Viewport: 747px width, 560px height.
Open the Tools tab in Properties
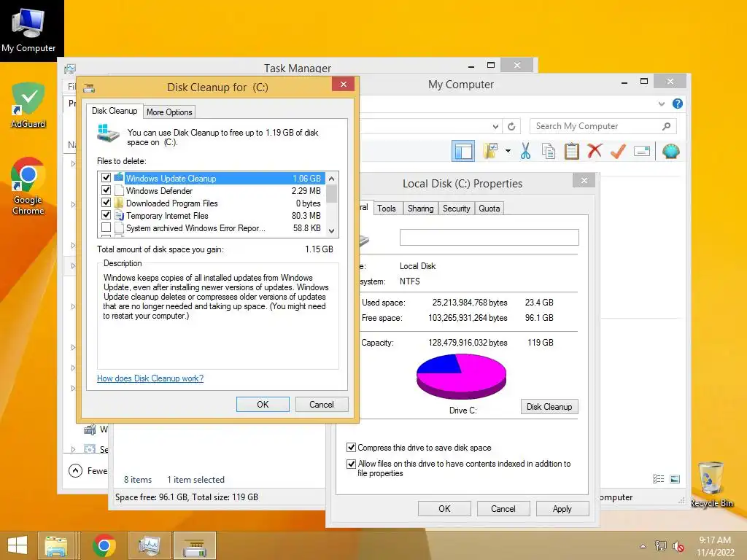tap(387, 208)
